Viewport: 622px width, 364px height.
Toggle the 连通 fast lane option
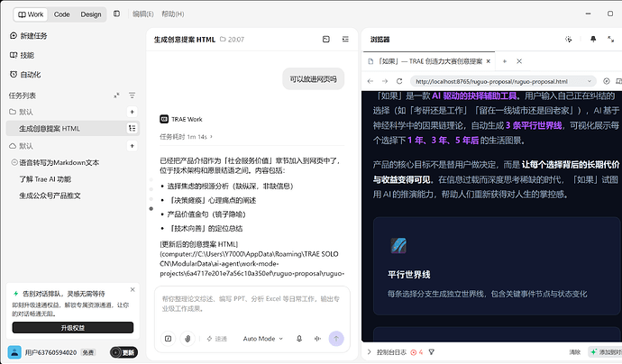(216, 339)
